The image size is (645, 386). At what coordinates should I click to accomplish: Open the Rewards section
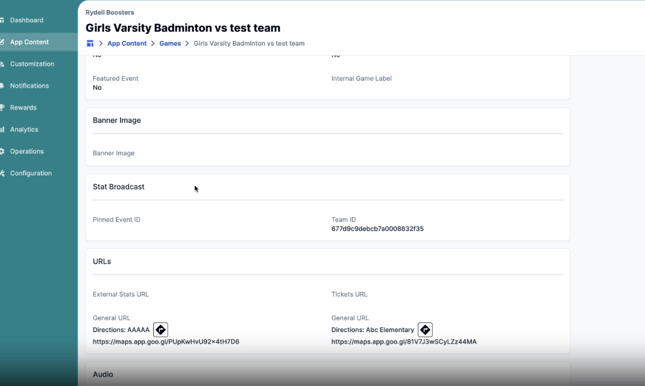tap(23, 107)
